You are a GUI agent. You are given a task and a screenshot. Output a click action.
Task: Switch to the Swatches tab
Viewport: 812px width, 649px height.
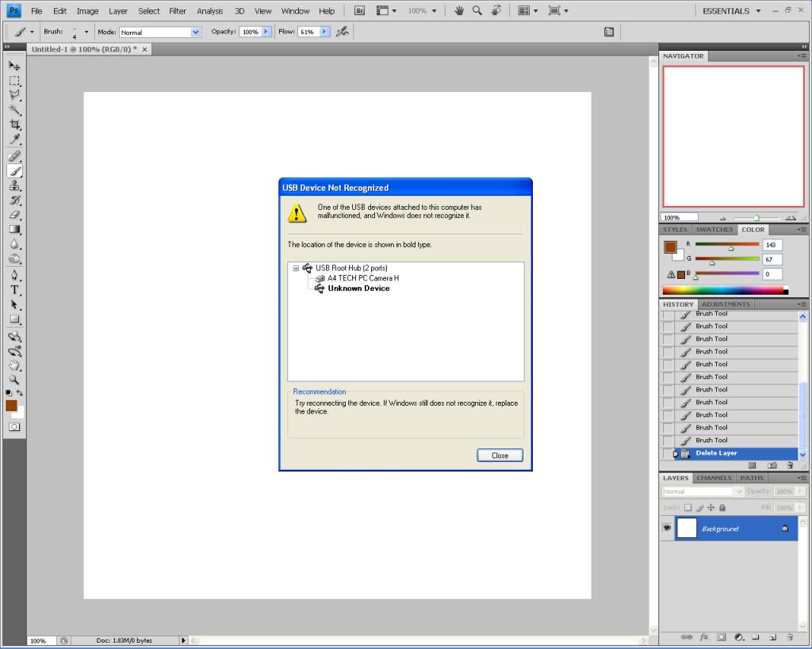coord(714,230)
